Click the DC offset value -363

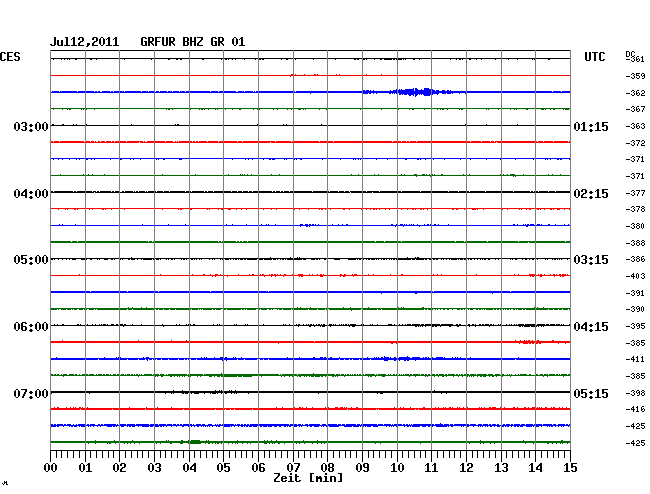[635, 126]
